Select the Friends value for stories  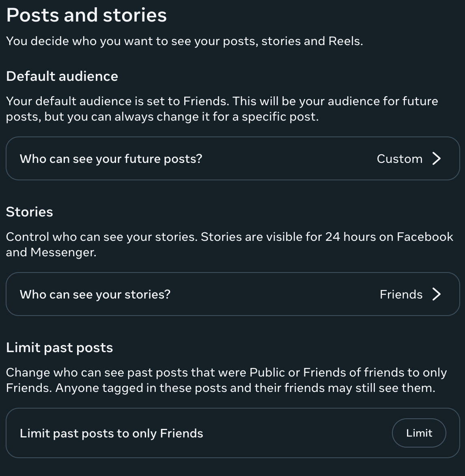401,294
